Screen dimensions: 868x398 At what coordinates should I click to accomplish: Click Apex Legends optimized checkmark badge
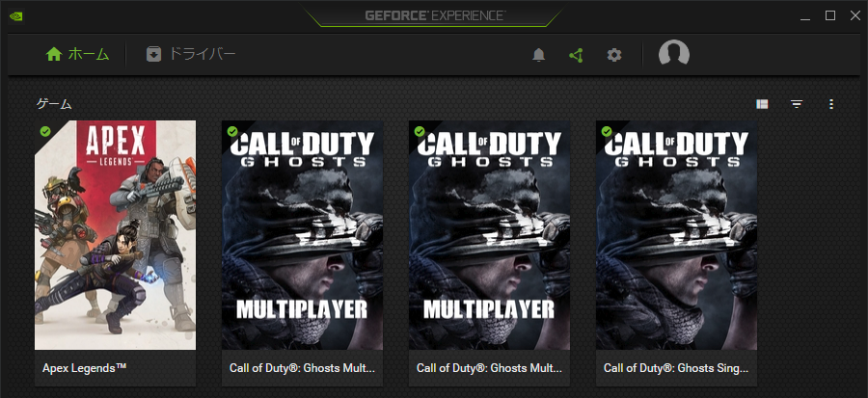[45, 131]
